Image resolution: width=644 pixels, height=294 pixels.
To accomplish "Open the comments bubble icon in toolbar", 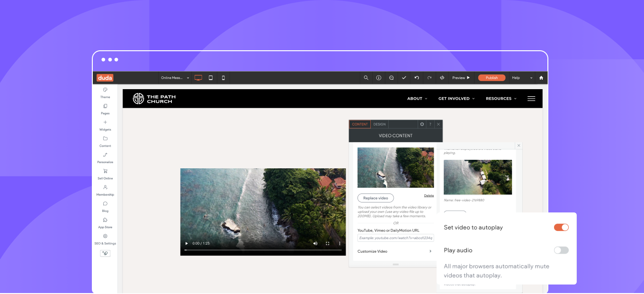I will (392, 78).
